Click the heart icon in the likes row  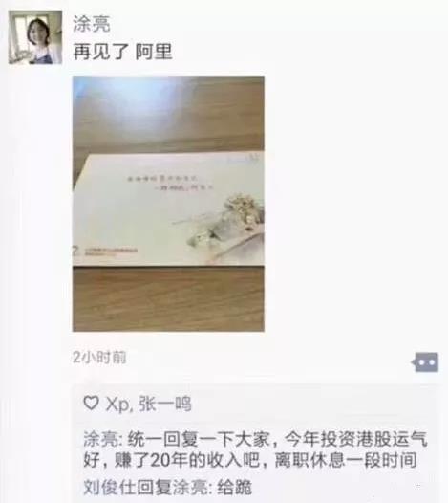[92, 403]
